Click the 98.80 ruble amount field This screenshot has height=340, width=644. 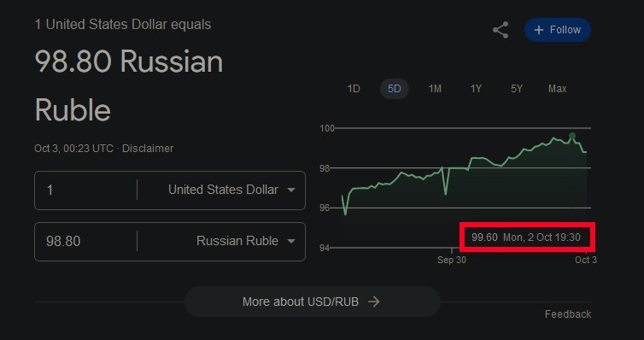pyautogui.click(x=85, y=241)
